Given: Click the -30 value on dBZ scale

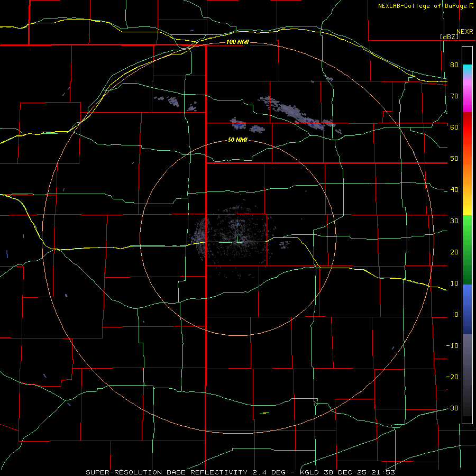Looking at the screenshot, I should point(452,409).
